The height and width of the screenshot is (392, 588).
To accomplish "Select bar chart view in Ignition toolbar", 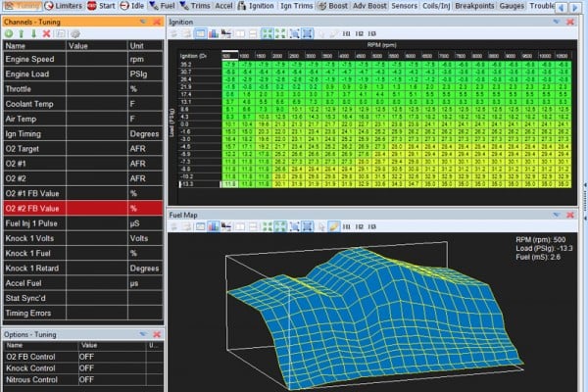I will click(214, 33).
